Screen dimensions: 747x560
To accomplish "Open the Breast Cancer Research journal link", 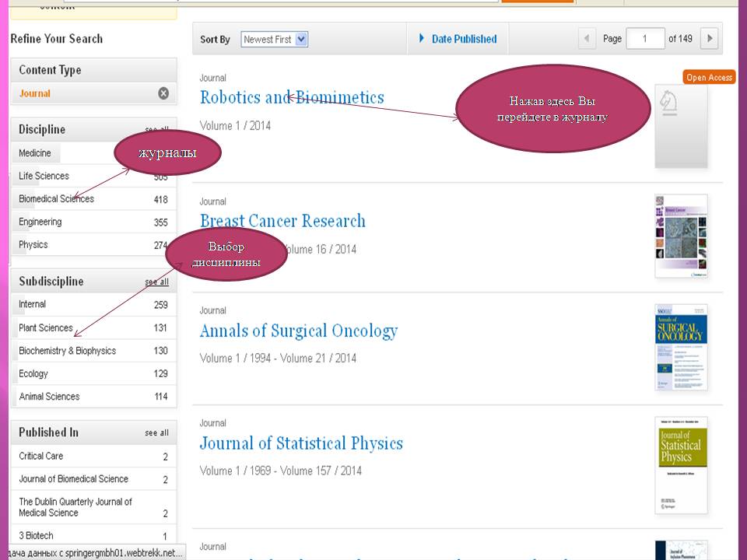I will [x=282, y=221].
